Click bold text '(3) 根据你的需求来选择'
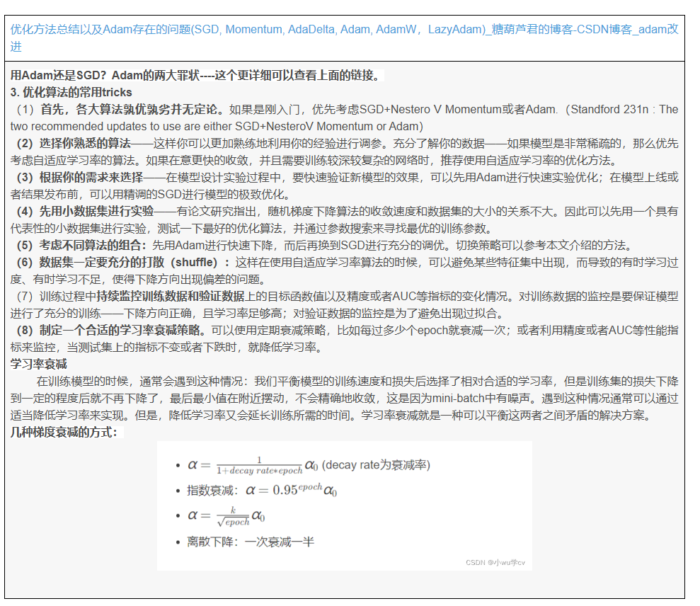The height and width of the screenshot is (606, 700). coord(80,177)
